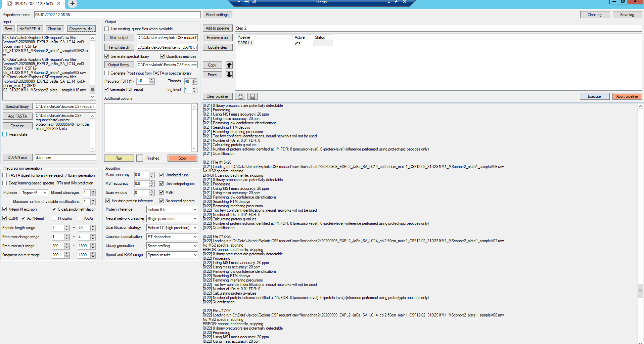
Task: Execute the pipeline
Action: (x=594, y=96)
